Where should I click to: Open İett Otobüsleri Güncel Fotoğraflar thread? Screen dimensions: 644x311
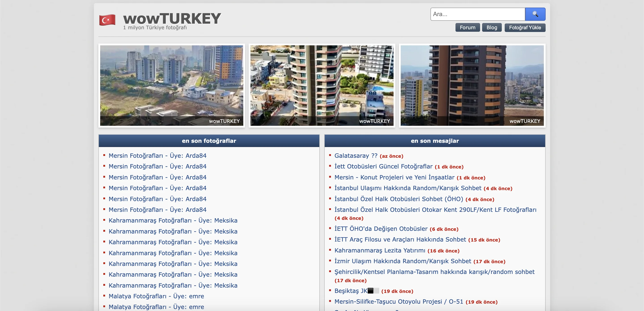383,166
